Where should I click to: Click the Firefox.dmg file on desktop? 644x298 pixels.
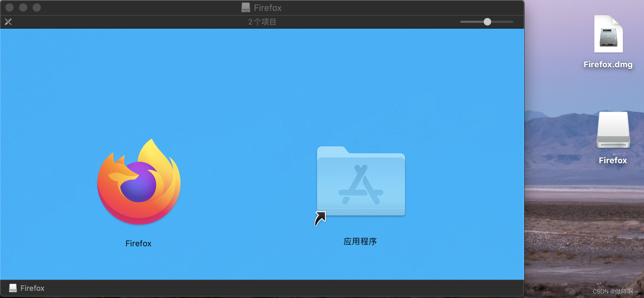coord(609,34)
